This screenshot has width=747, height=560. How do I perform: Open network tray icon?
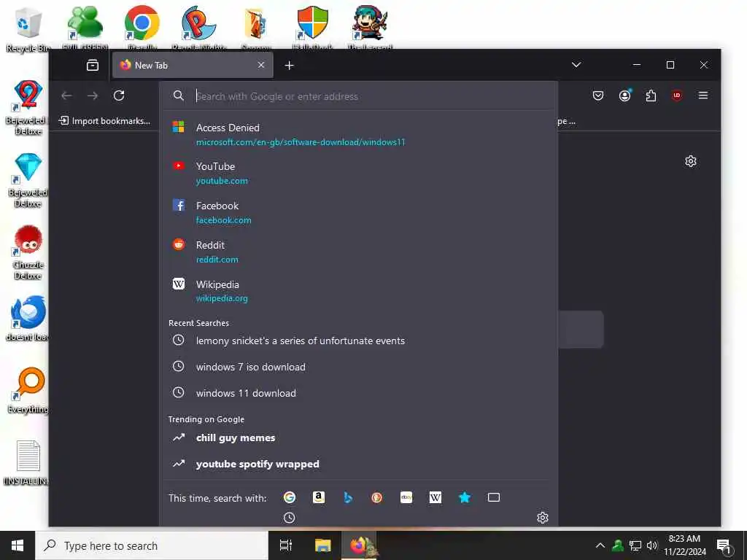[635, 545]
